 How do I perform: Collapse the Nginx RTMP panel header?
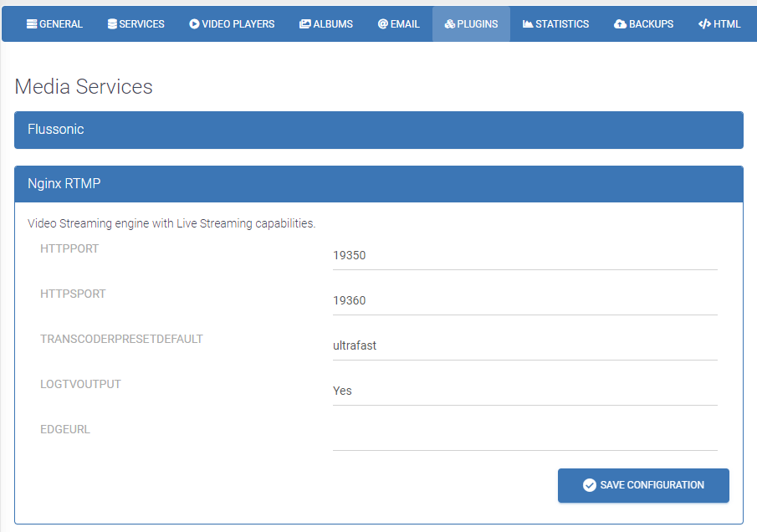(x=379, y=184)
